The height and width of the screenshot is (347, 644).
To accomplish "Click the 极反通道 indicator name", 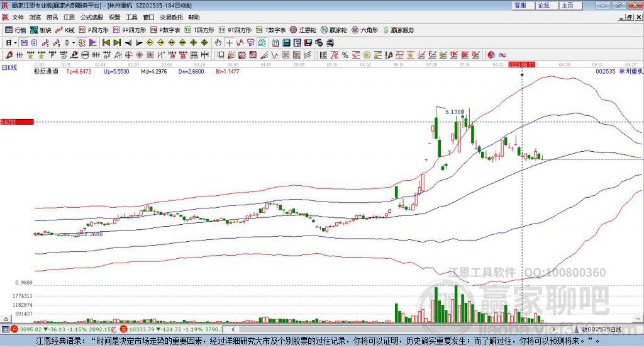I will (46, 71).
